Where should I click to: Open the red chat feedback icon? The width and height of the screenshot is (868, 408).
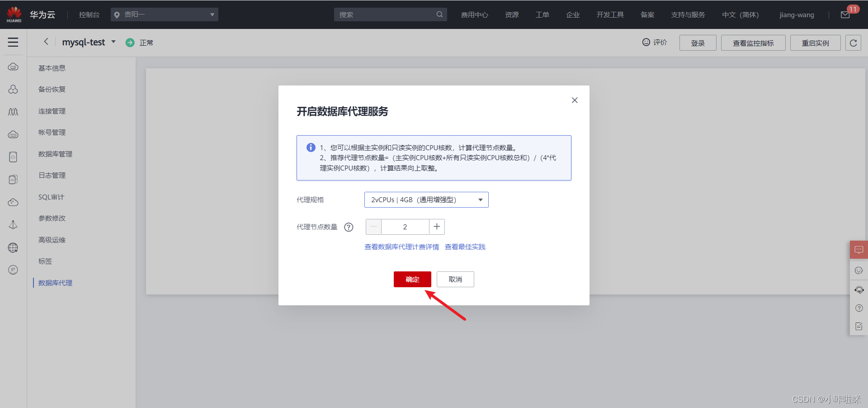859,250
